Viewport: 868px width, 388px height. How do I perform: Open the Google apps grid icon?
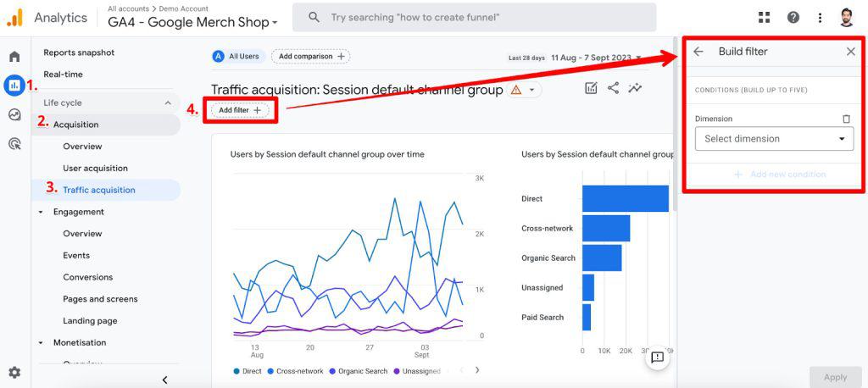(765, 18)
